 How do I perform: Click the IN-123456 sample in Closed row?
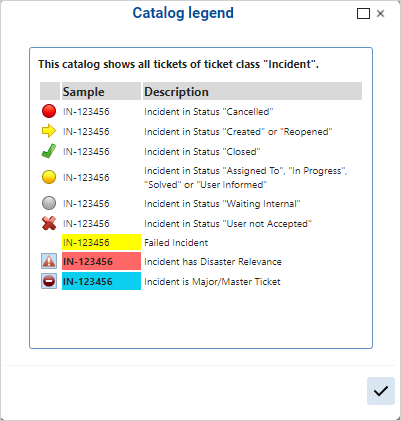tap(86, 152)
